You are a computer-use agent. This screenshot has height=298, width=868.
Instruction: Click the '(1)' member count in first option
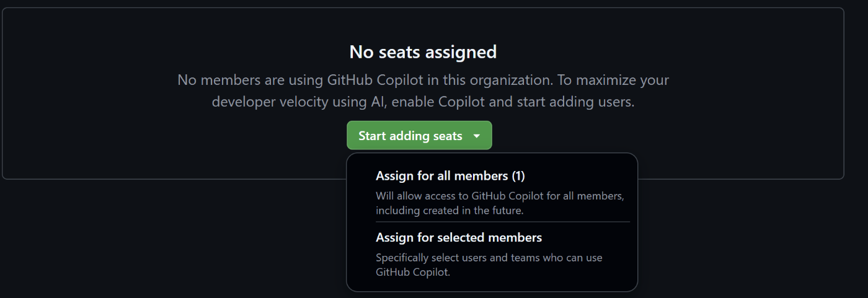click(x=518, y=176)
